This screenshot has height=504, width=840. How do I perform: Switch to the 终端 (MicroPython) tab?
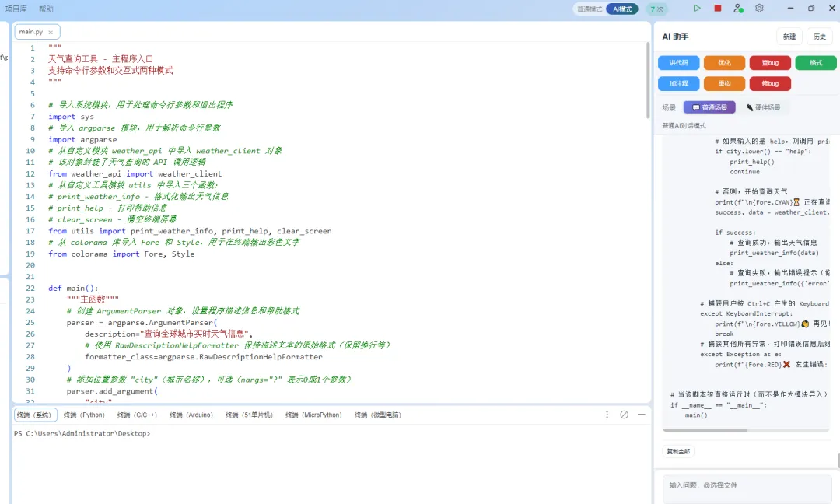point(313,415)
